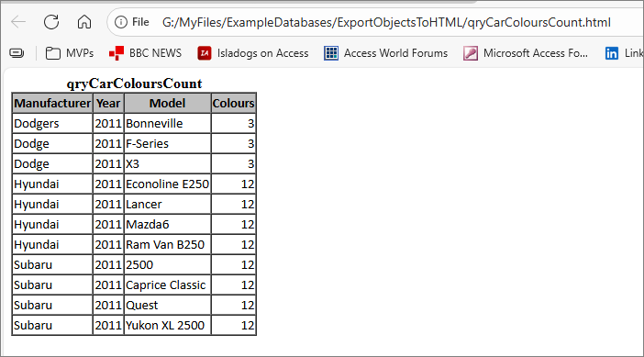This screenshot has width=644, height=357.
Task: Select the F-Series model cell
Action: (x=167, y=143)
